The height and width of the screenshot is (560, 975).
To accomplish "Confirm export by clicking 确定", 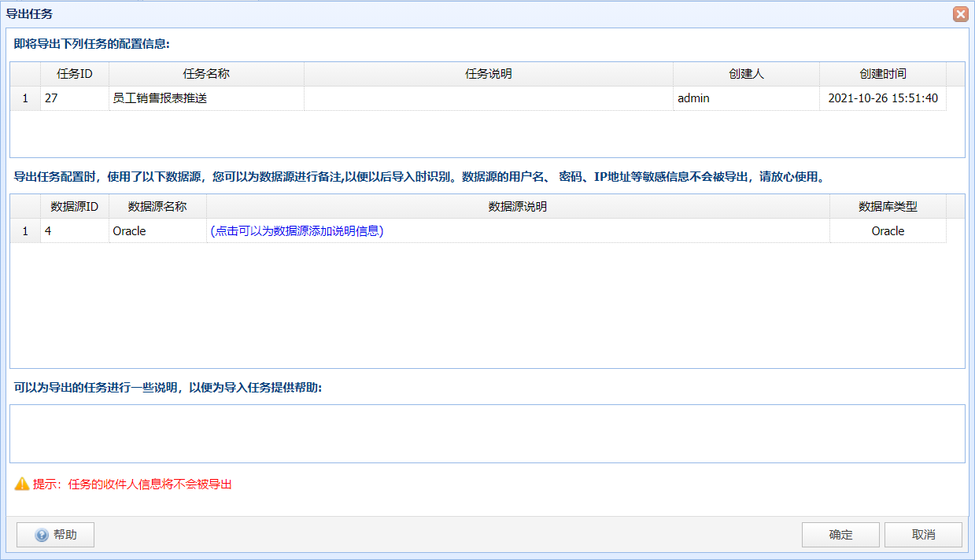I will 840,535.
